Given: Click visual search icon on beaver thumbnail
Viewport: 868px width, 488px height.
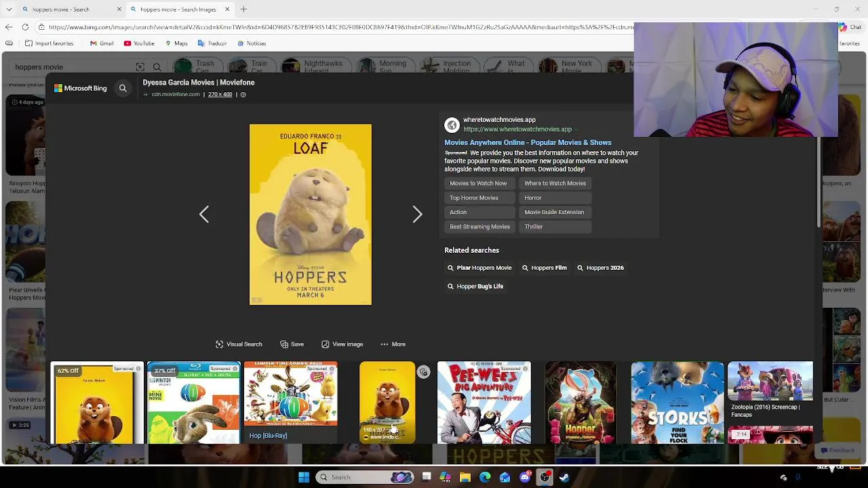Looking at the screenshot, I should 423,372.
